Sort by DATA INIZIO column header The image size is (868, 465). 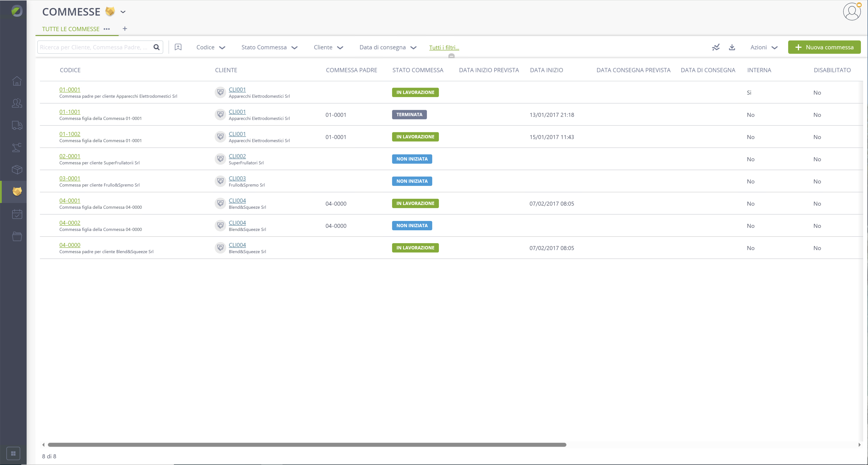(x=546, y=70)
